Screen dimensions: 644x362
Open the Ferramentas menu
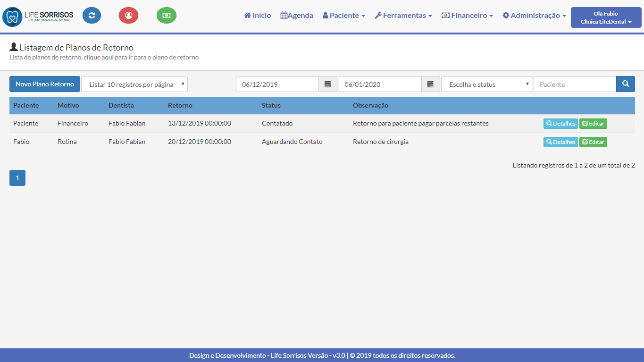point(403,16)
